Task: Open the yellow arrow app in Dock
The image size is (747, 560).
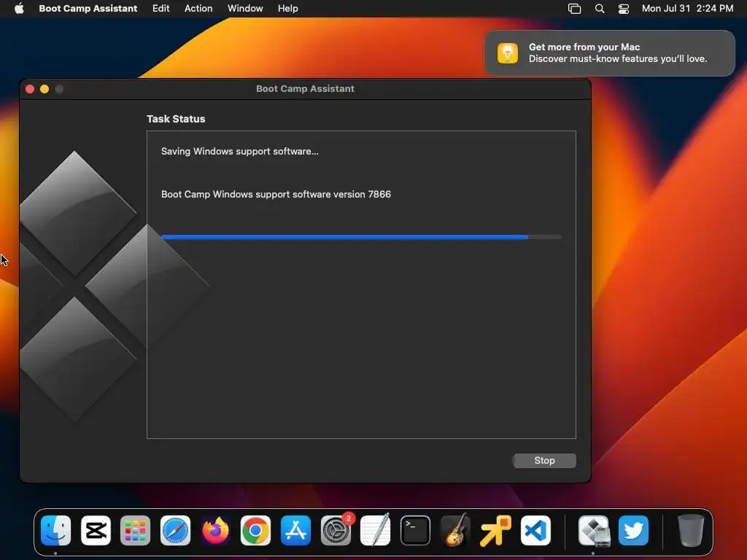Action: click(495, 531)
